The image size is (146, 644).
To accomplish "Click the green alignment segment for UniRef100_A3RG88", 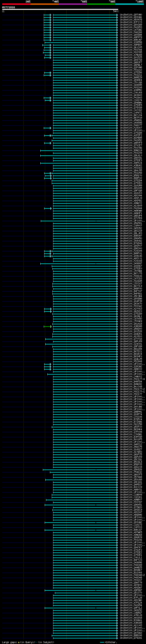I will 48,326.
